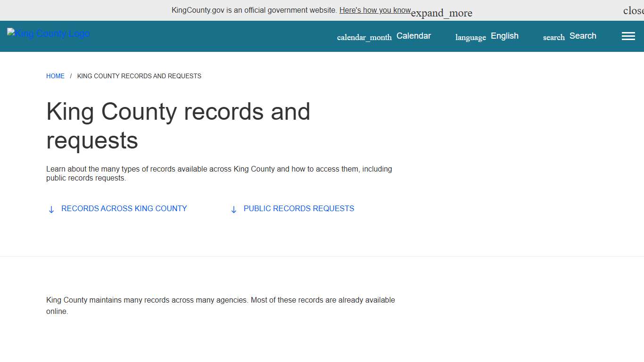Click the Search label in the header
The width and height of the screenshot is (644, 362).
(583, 36)
